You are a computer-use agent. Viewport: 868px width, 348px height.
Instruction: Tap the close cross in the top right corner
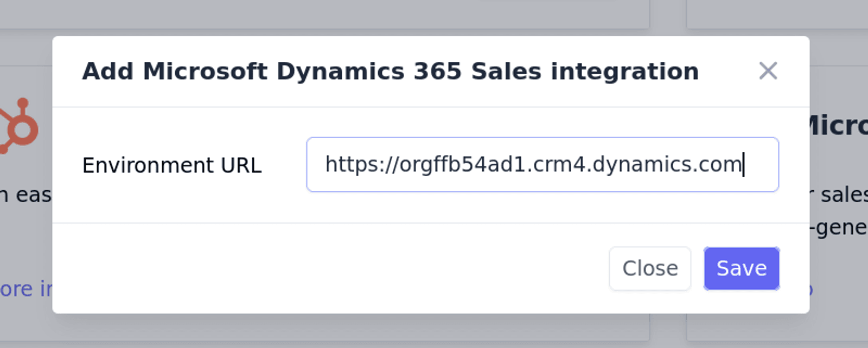tap(769, 71)
